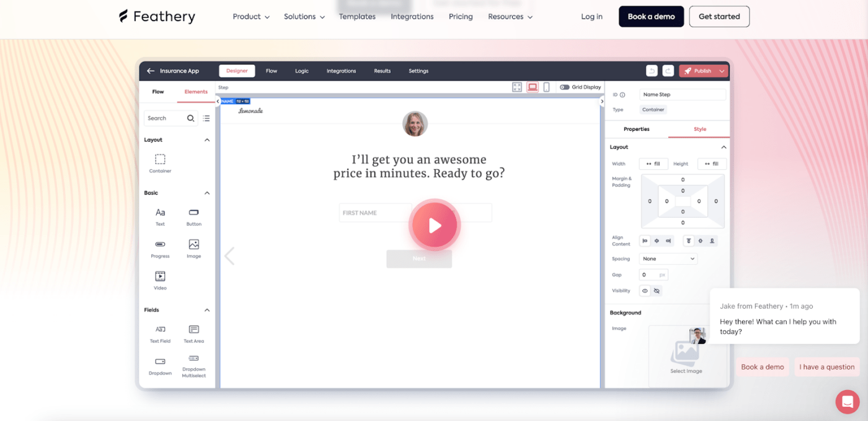Open the Elements tab in left panel
Viewport: 868px width, 421px height.
click(x=196, y=92)
